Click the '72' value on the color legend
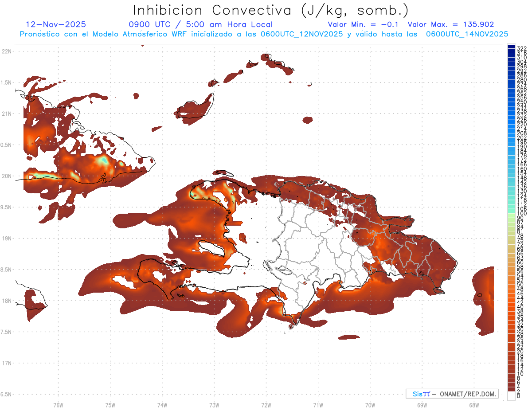Viewport: 532px width, 411px height. click(520, 244)
